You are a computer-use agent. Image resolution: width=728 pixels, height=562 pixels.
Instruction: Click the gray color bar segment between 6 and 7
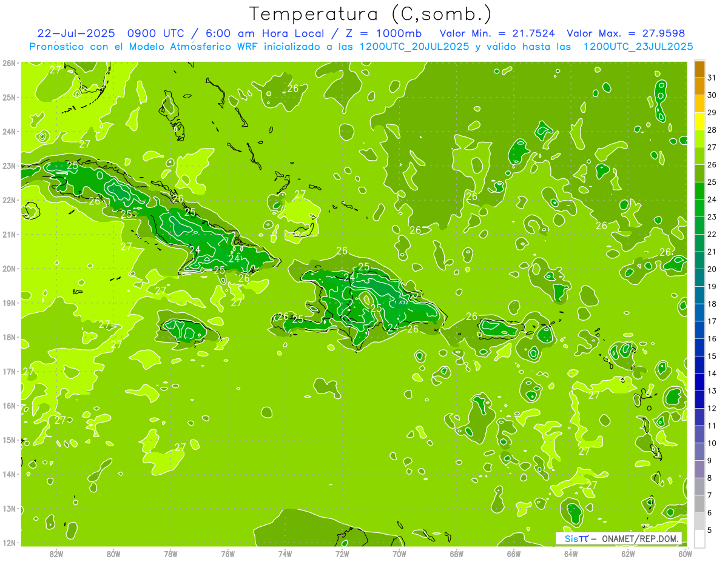click(x=699, y=504)
